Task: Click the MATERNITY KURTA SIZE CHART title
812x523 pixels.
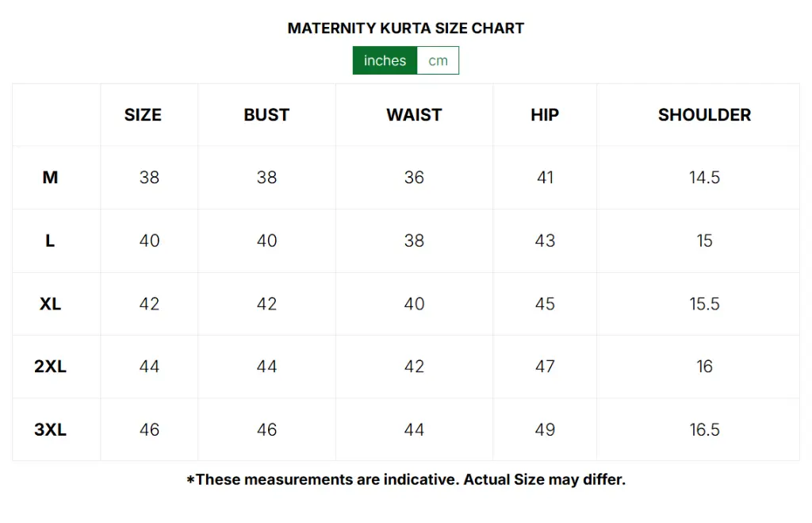Action: 406,28
